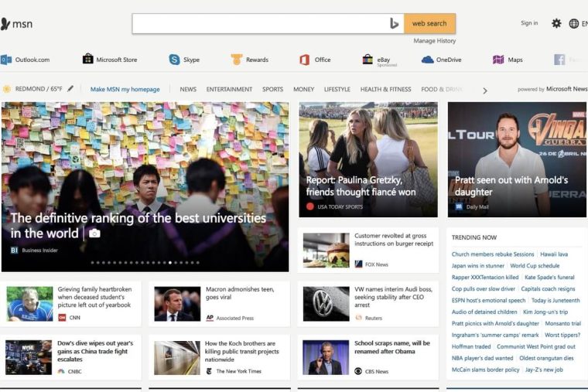Viewport: 588px width, 392px height.
Task: Click the AP Associated Press source icon
Action: [x=210, y=318]
